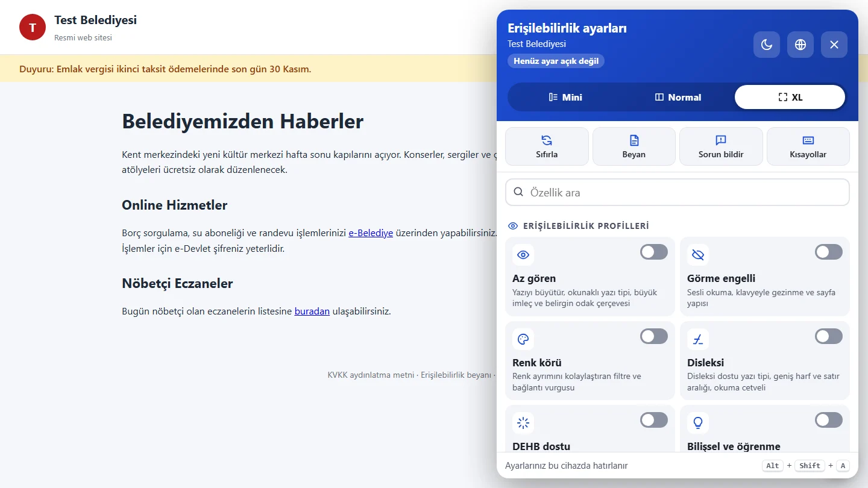Click Bilişsel ve öğrenme lightbulb icon
This screenshot has width=868, height=488.
(x=698, y=423)
